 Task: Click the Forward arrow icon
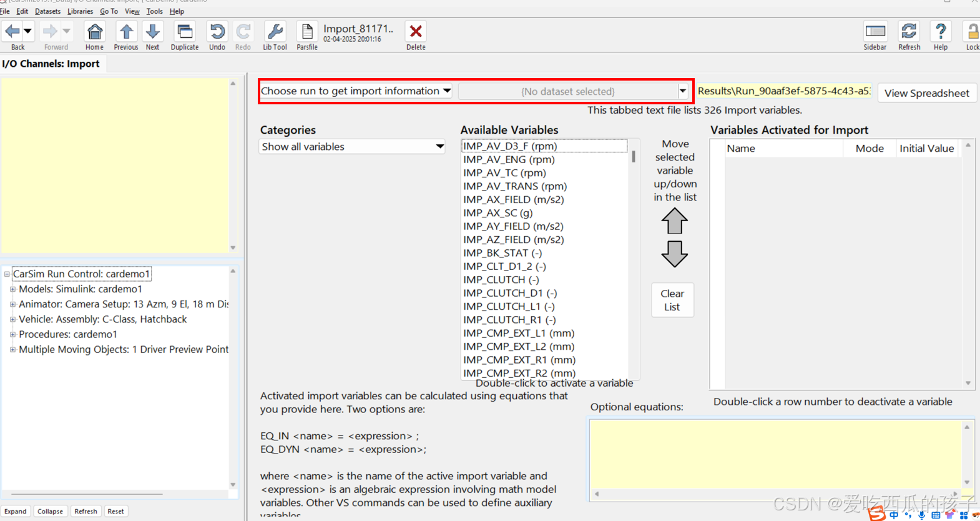click(50, 31)
